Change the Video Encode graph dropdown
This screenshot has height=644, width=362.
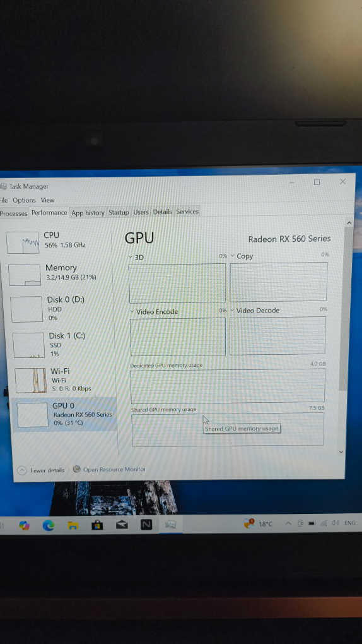coord(132,311)
